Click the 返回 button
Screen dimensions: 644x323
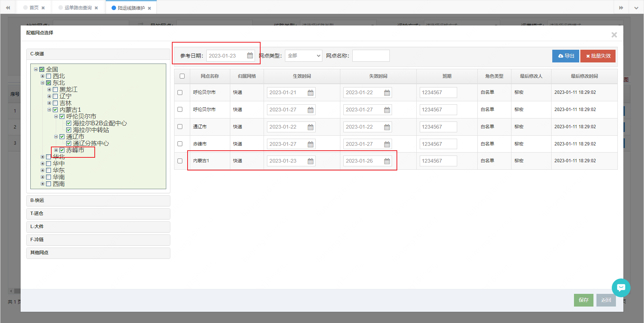coord(606,300)
